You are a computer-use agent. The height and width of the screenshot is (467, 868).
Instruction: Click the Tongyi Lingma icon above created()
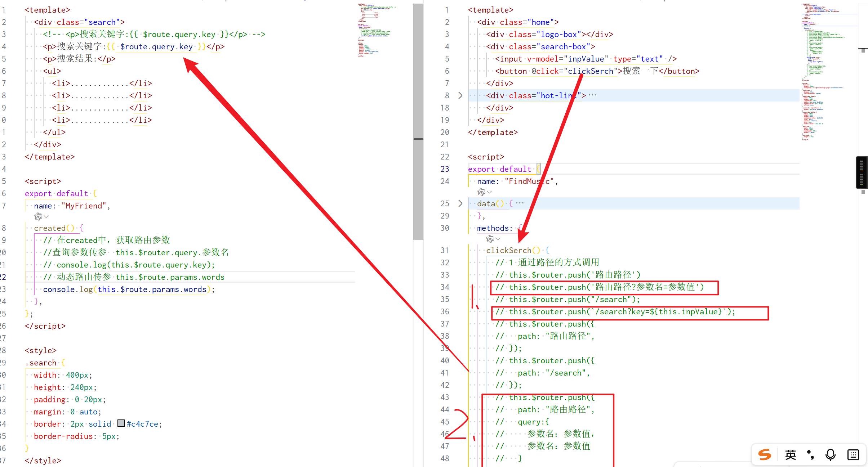pos(38,216)
